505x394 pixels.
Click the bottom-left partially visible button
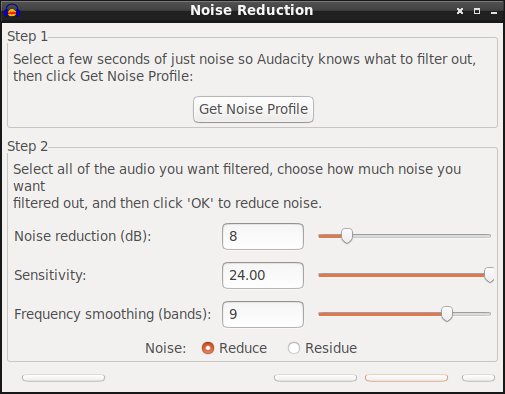[x=63, y=378]
